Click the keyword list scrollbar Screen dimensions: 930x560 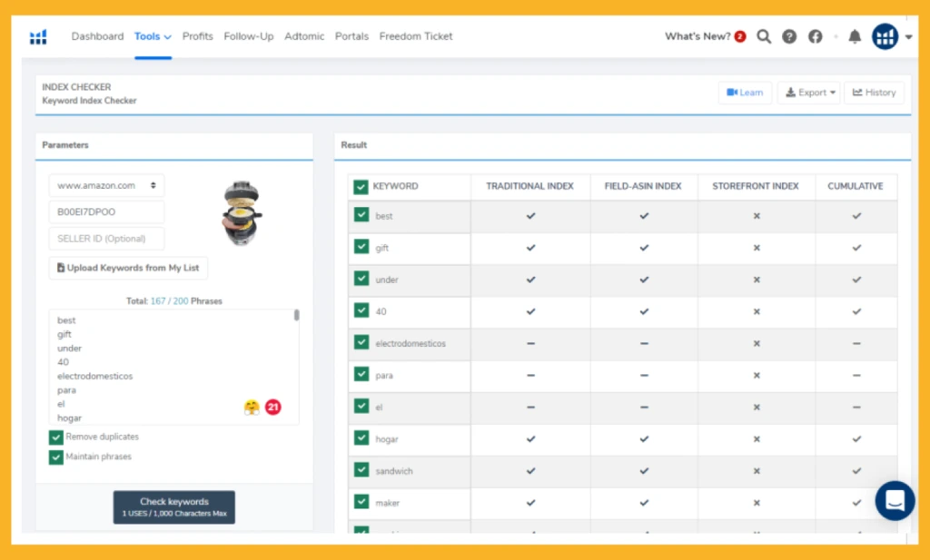pyautogui.click(x=297, y=316)
